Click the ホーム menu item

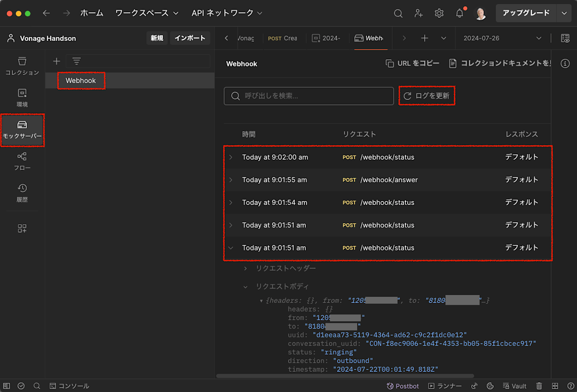point(92,13)
